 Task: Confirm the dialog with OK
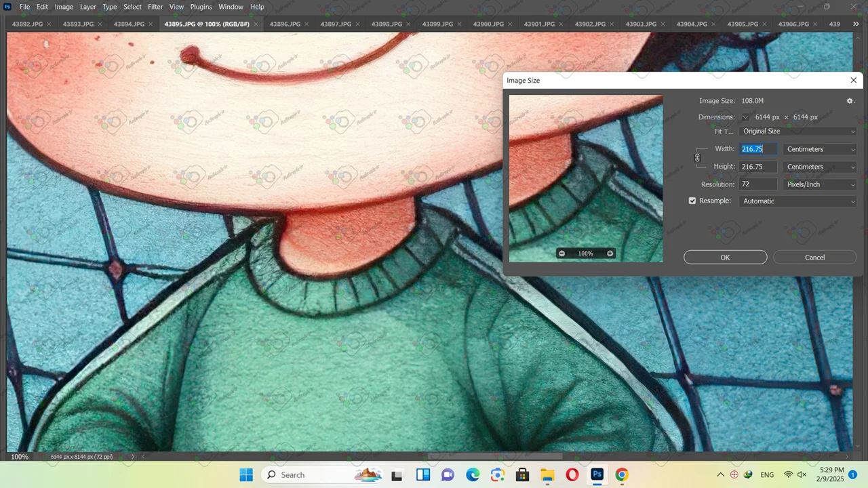pyautogui.click(x=725, y=258)
